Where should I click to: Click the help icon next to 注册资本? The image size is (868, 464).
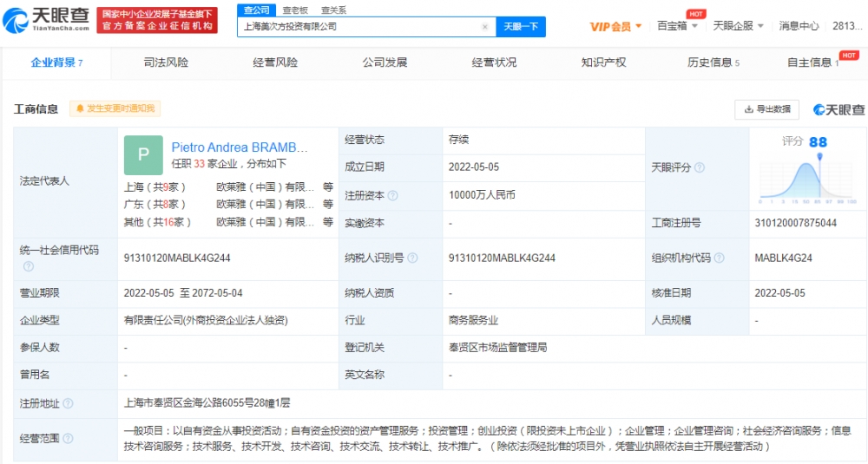pyautogui.click(x=393, y=196)
